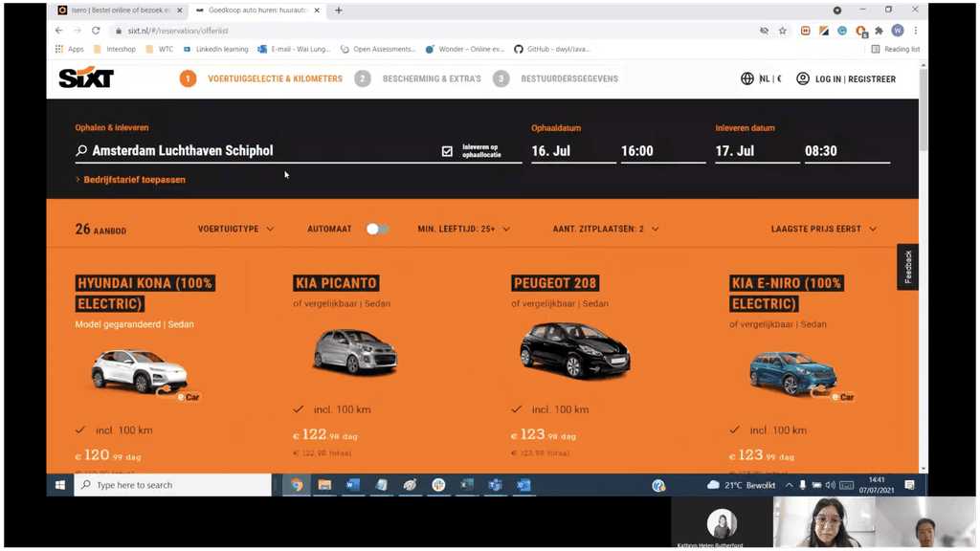The image size is (980, 551).
Task: Toggle the Automaat switch
Action: tap(377, 230)
